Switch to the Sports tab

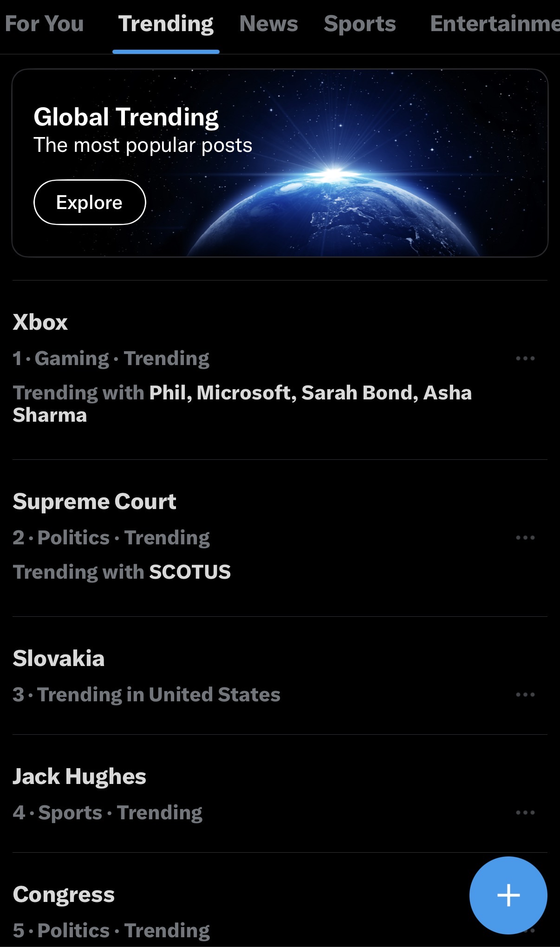(x=360, y=24)
